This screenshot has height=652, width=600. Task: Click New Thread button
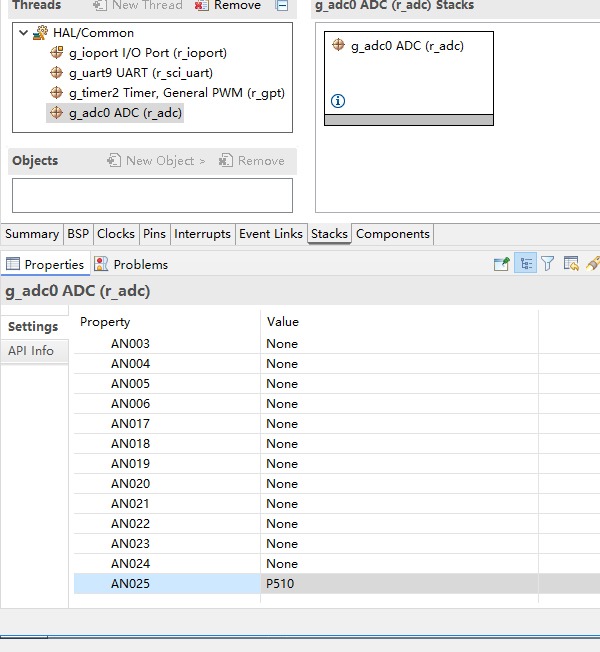point(138,5)
